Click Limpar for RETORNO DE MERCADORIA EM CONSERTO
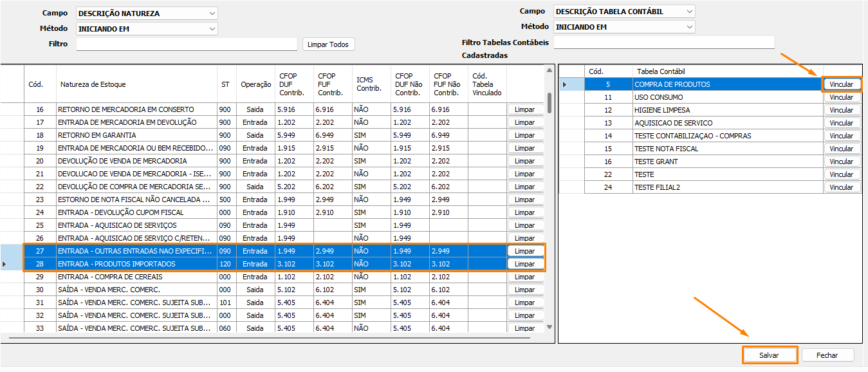 click(525, 109)
